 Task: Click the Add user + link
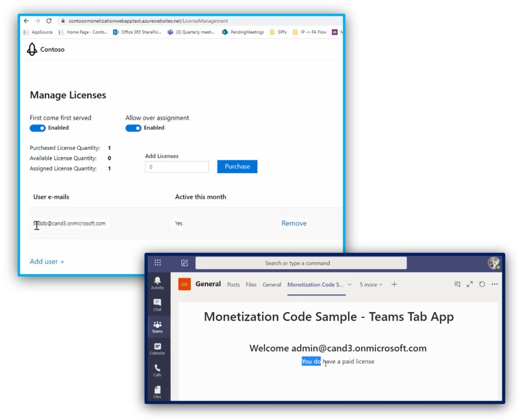pos(47,261)
